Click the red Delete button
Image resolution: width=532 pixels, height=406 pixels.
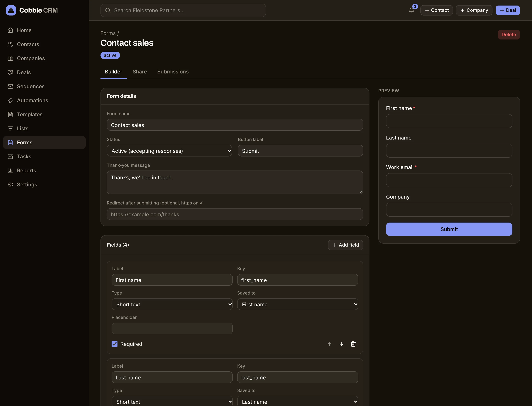coord(509,35)
